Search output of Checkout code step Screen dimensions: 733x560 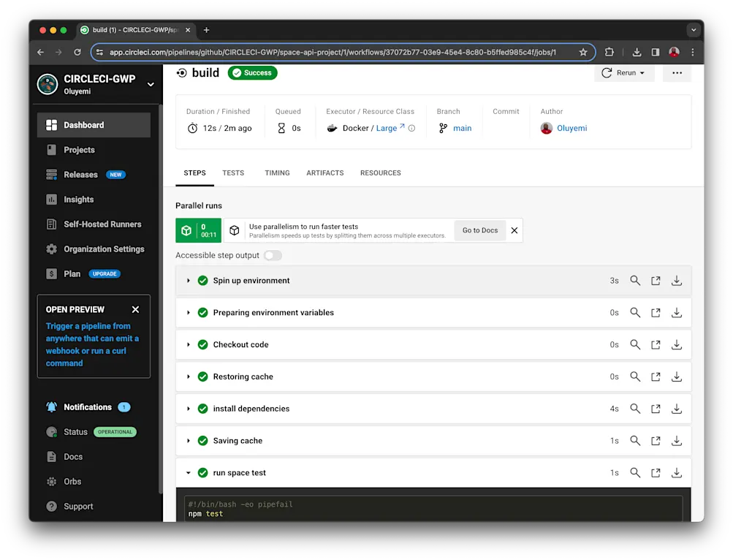point(635,344)
